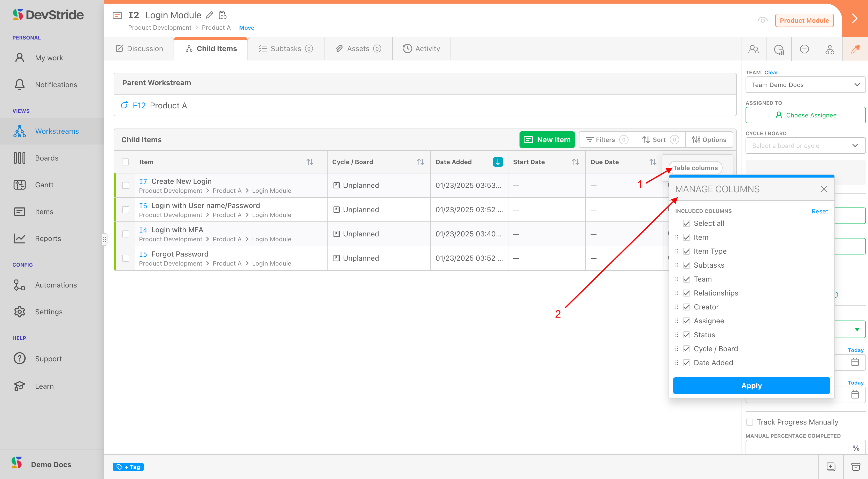Expand the Team Demo Docs dropdown
Screen dimensions: 868x479
[805, 85]
